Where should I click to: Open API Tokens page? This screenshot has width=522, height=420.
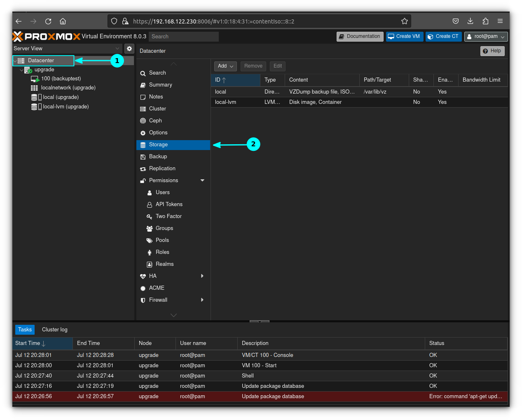pos(173,204)
